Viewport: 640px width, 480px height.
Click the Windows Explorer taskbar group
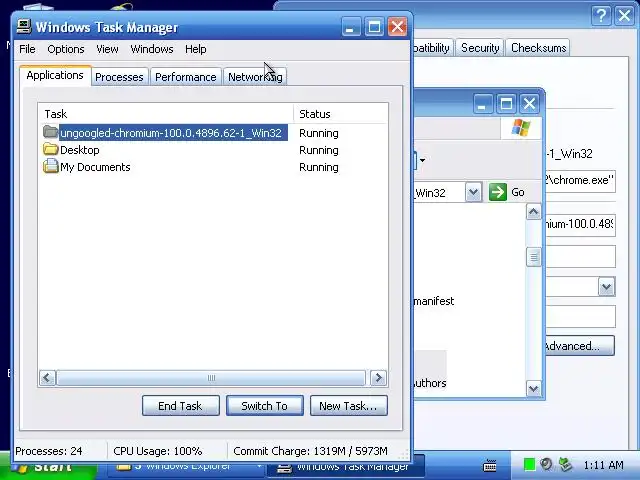click(x=188, y=466)
